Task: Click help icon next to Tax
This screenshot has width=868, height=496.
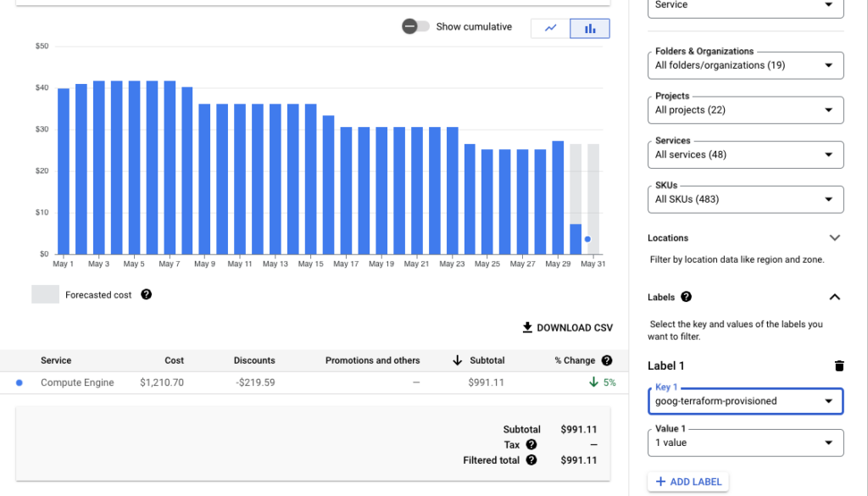Action: (x=531, y=444)
